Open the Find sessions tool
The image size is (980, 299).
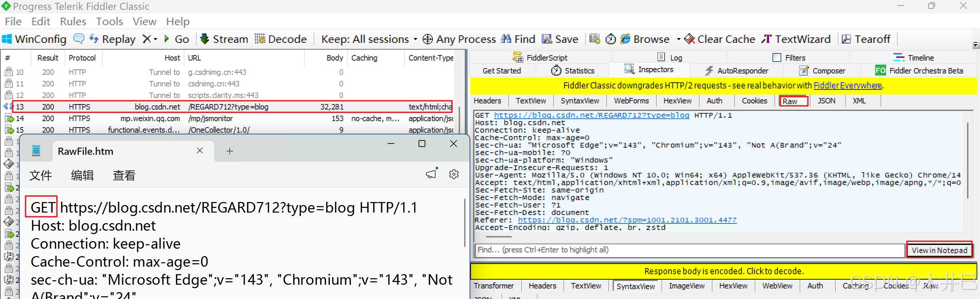(518, 39)
